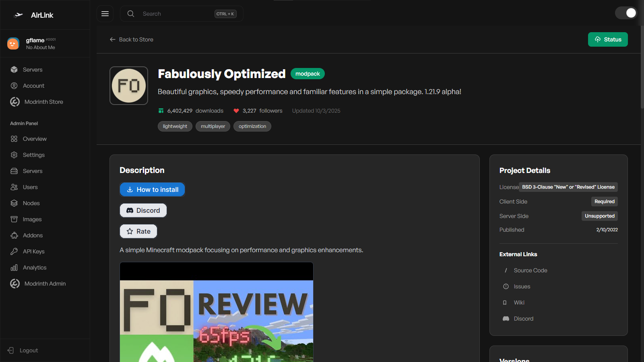Select the optimization tag
The height and width of the screenshot is (362, 644).
point(252,126)
